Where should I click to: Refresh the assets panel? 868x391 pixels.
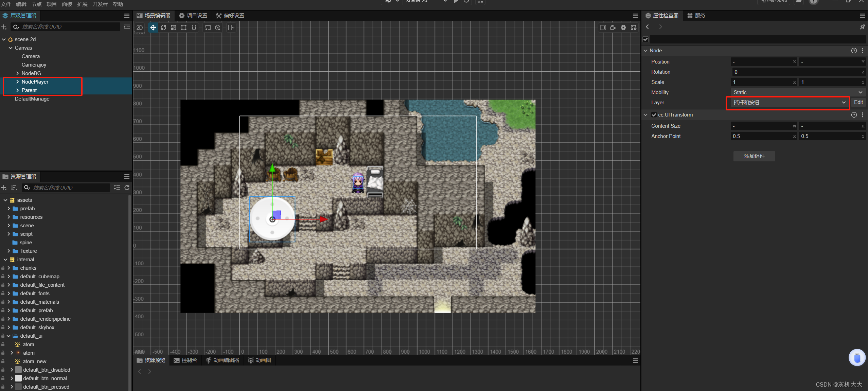(127, 188)
